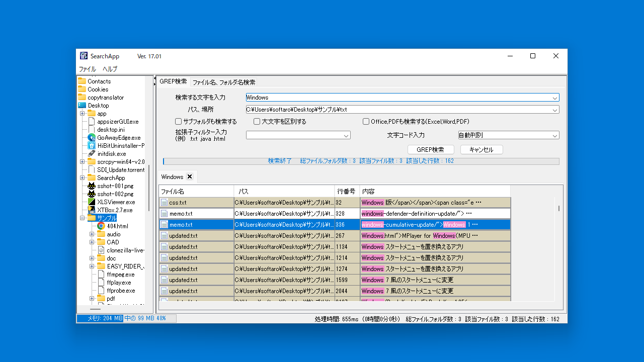
Task: Open the ファイル menu
Action: click(x=87, y=69)
